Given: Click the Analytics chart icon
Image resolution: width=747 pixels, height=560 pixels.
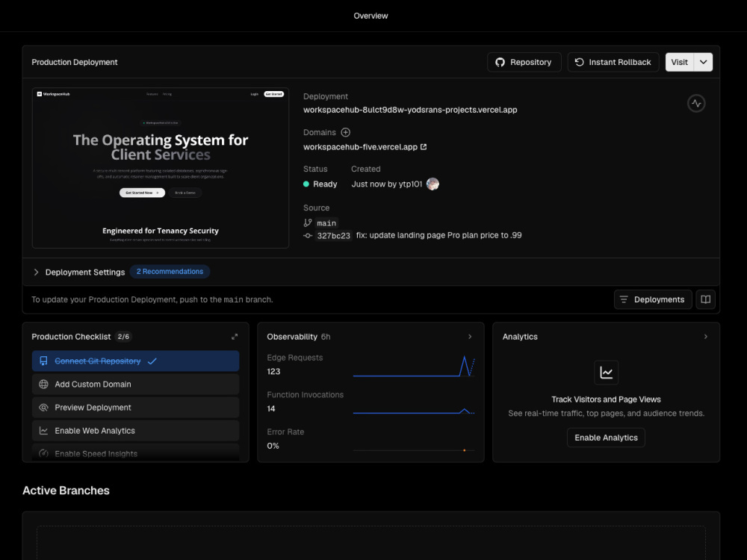Looking at the screenshot, I should [606, 373].
